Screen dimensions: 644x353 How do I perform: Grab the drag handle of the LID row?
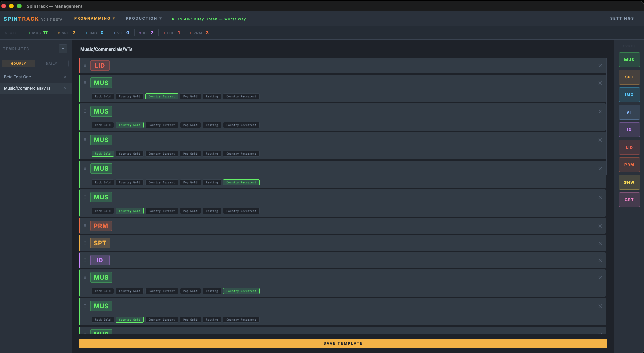click(85, 65)
